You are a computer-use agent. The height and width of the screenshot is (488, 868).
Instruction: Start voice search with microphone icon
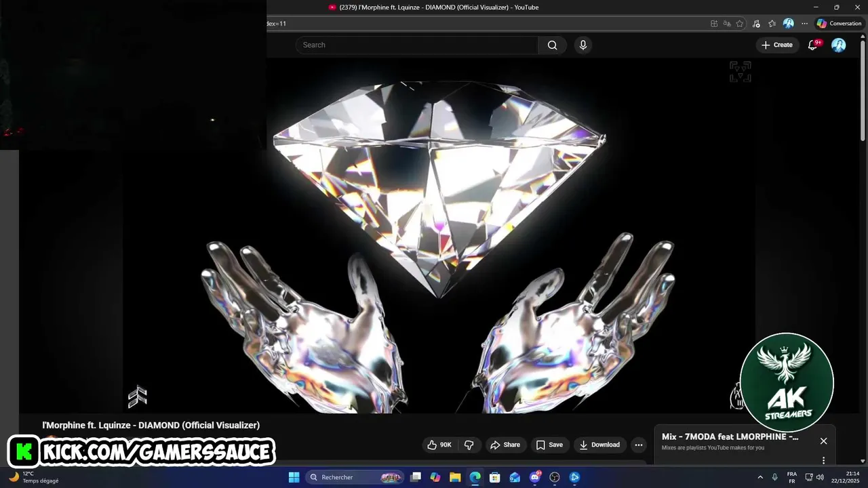[583, 45]
